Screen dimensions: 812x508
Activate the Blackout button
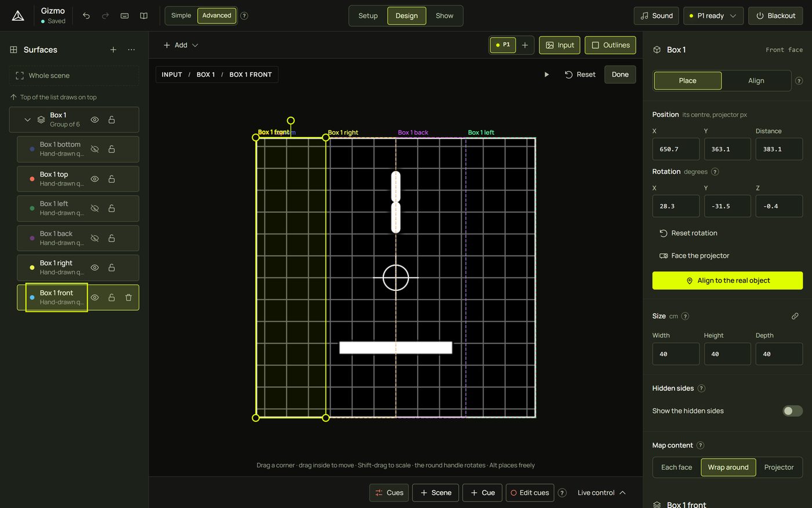click(775, 16)
